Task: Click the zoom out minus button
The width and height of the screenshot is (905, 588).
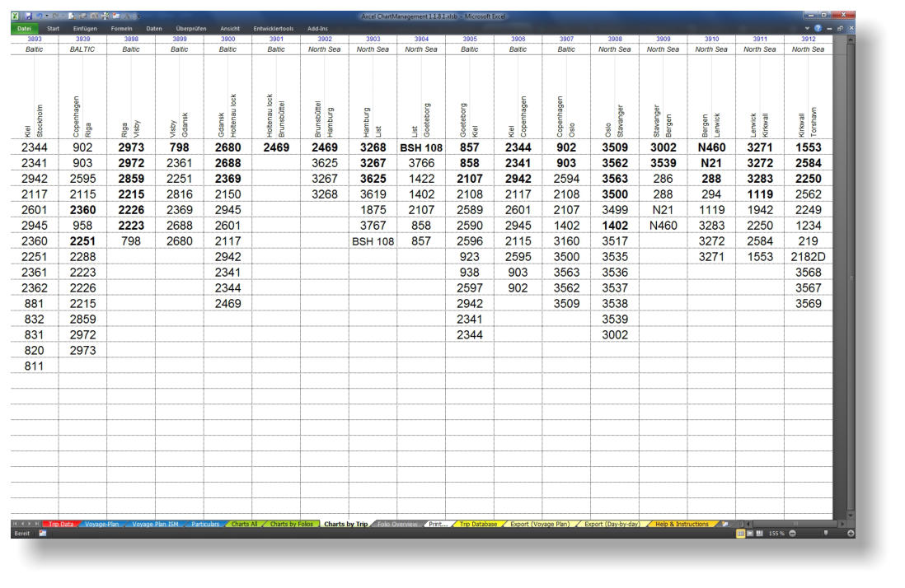Action: pyautogui.click(x=792, y=534)
